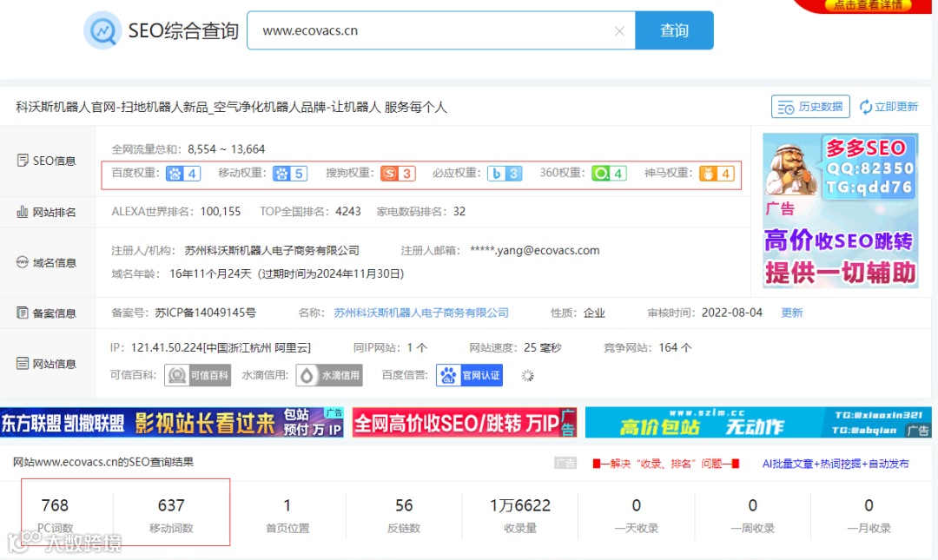Viewport: 938px width, 560px height.
Task: Click the 神马权重 badge showing 4
Action: [x=717, y=174]
